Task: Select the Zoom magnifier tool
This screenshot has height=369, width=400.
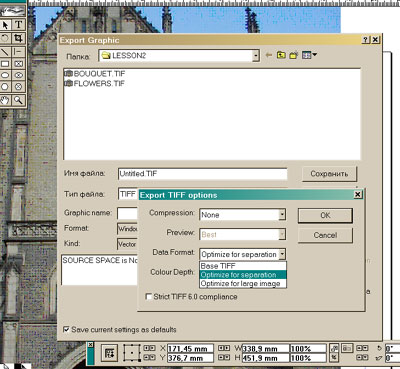Action: [18, 100]
